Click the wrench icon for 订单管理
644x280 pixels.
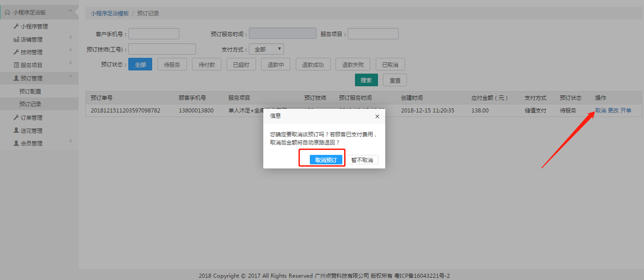[x=16, y=117]
